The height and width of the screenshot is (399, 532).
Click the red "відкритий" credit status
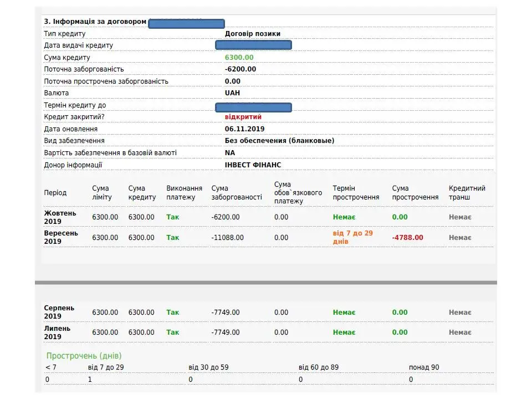(x=243, y=117)
